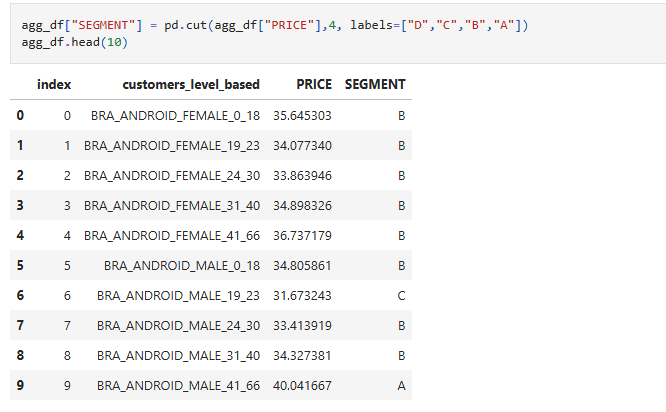Click the BRA_ANDROID_FEMALE_41_66 cell
The height and width of the screenshot is (412, 666).
[172, 235]
